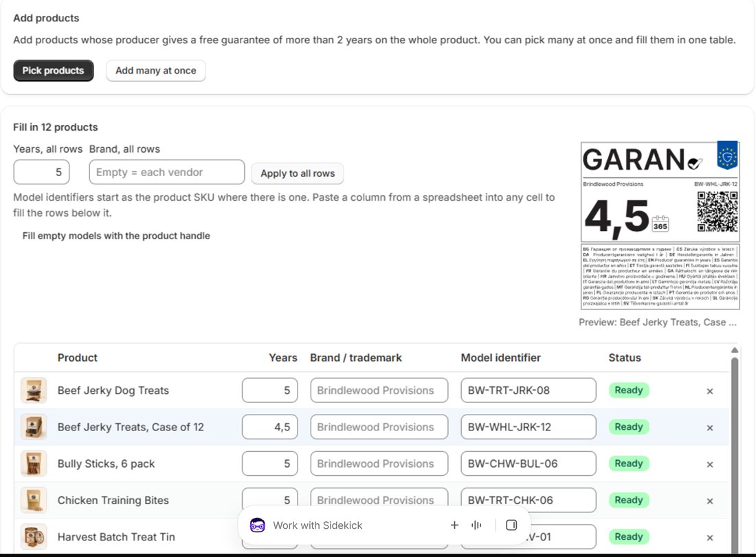Screen dimensions: 756x557
Task: Click the GARAN label preview image
Action: click(660, 226)
